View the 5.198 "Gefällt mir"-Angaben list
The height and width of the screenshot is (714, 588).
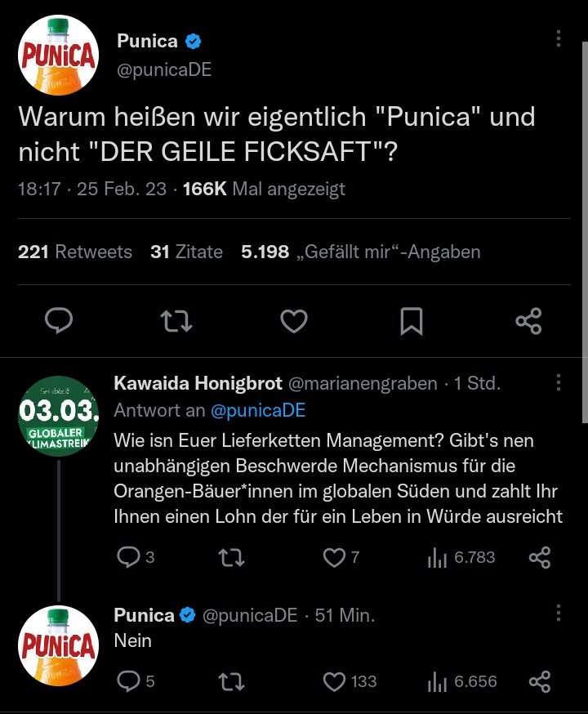[360, 252]
